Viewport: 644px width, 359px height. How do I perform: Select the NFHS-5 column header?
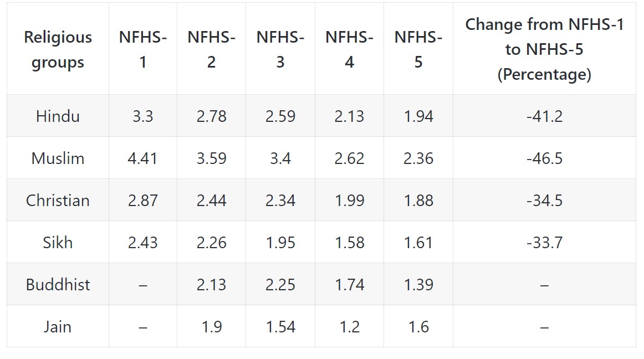pyautogui.click(x=418, y=49)
